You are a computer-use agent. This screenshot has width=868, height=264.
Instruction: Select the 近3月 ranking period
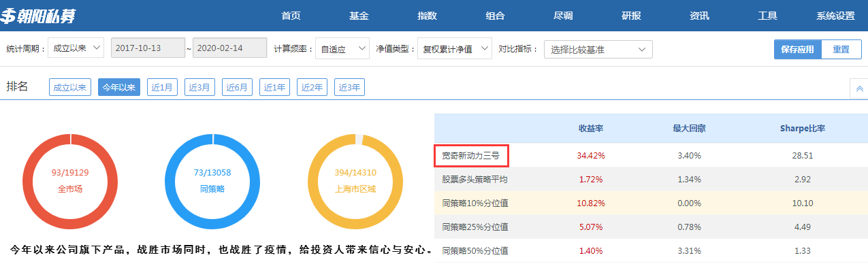click(200, 87)
